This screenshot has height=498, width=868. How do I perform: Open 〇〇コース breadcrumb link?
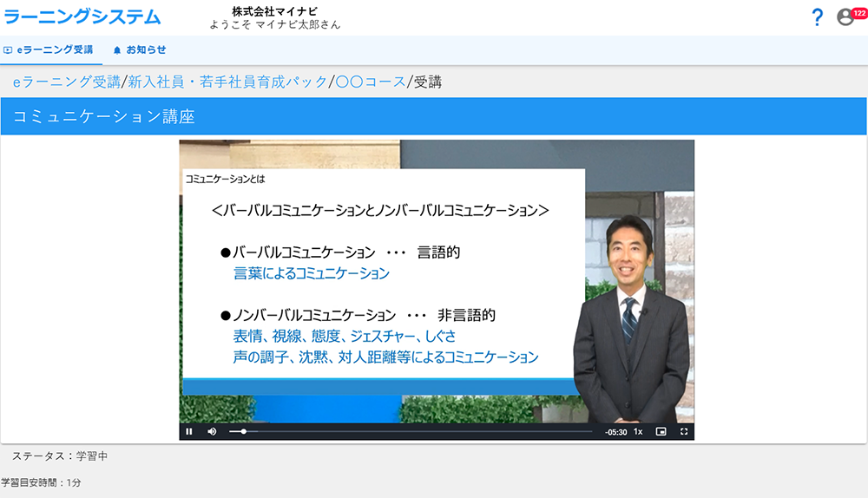click(x=371, y=82)
